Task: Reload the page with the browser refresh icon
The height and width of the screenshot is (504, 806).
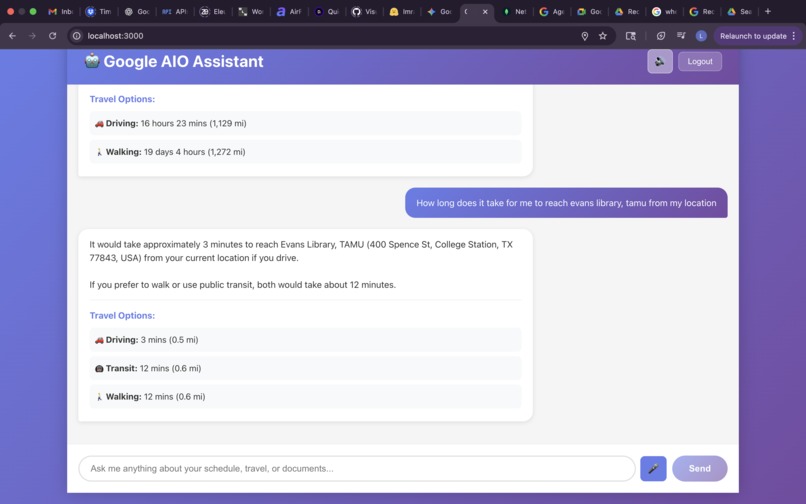Action: click(x=52, y=36)
